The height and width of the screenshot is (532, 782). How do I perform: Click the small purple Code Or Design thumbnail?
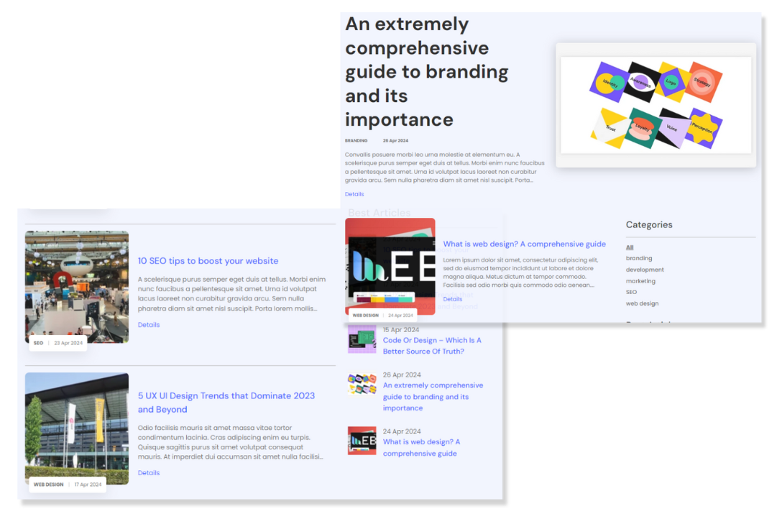tap(362, 339)
